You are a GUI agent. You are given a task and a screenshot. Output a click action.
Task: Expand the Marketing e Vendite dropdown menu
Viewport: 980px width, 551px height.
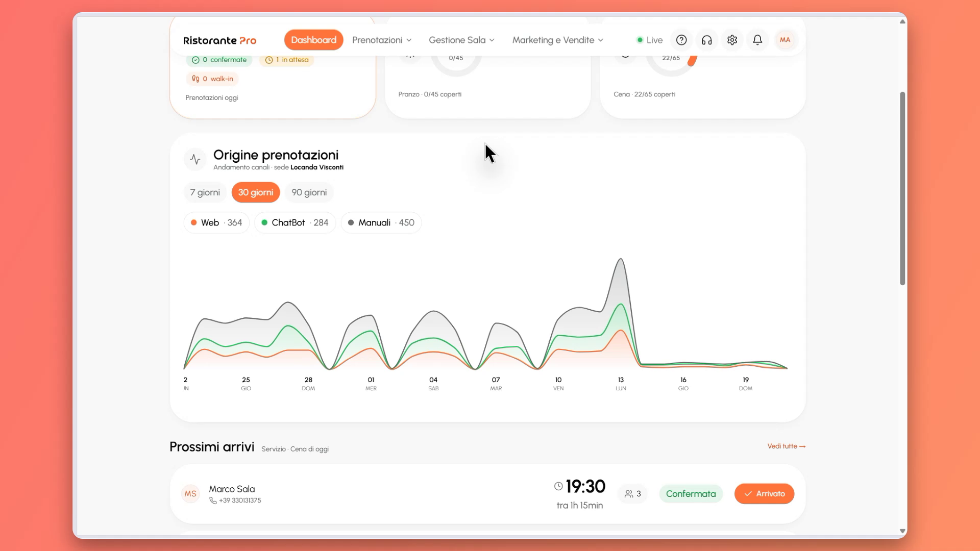(x=557, y=40)
